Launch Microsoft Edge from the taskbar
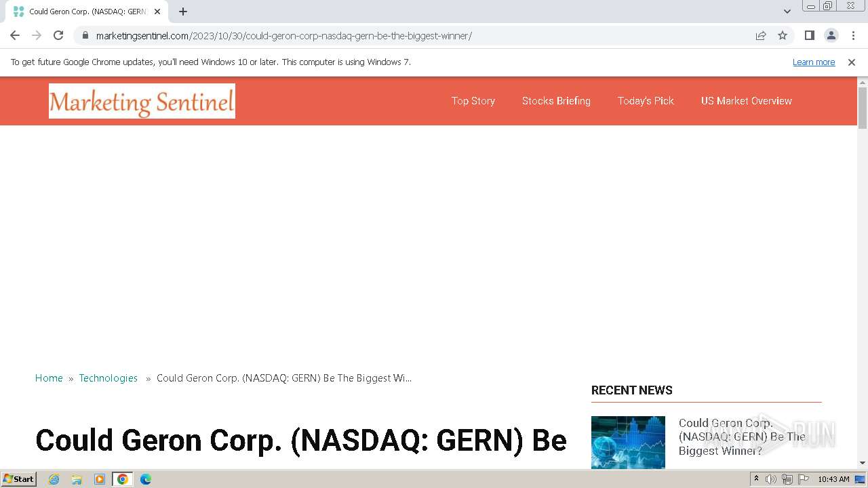Screen dimensions: 868x488 coord(146,479)
